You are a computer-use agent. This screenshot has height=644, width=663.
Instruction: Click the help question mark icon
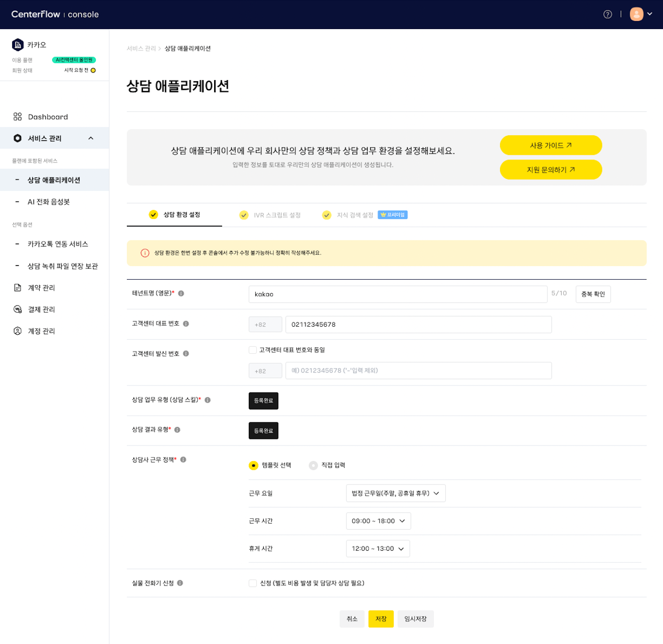pyautogui.click(x=607, y=15)
